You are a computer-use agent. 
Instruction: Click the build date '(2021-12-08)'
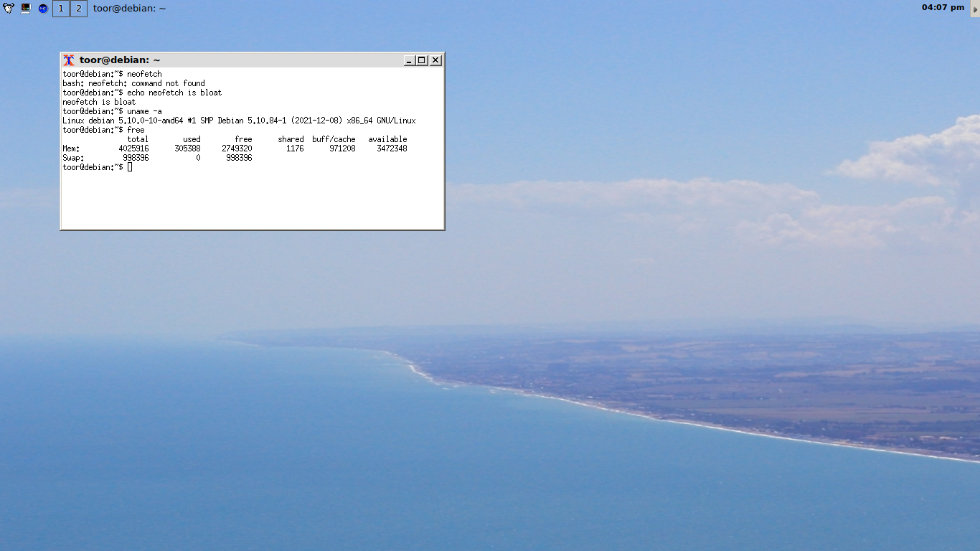click(317, 121)
